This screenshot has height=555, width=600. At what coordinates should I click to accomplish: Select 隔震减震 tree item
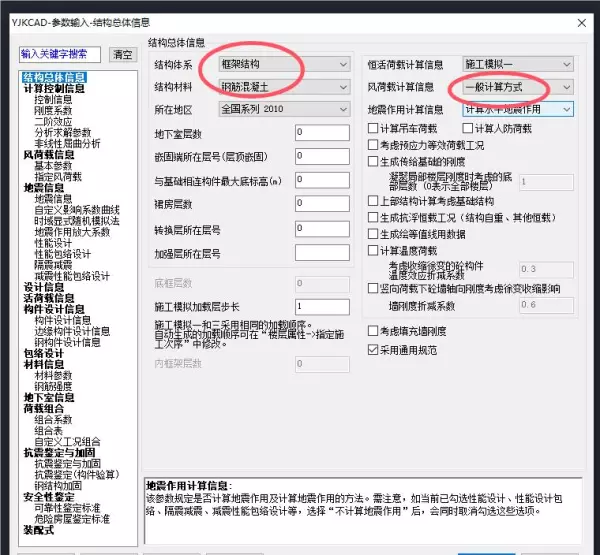(53, 265)
